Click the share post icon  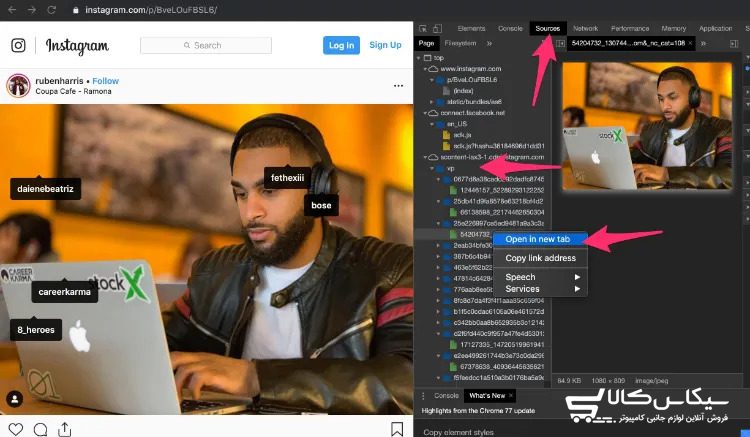tap(65, 429)
